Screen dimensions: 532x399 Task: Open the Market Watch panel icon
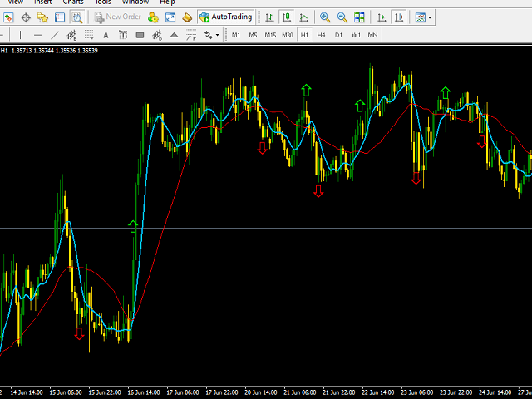tap(8, 17)
